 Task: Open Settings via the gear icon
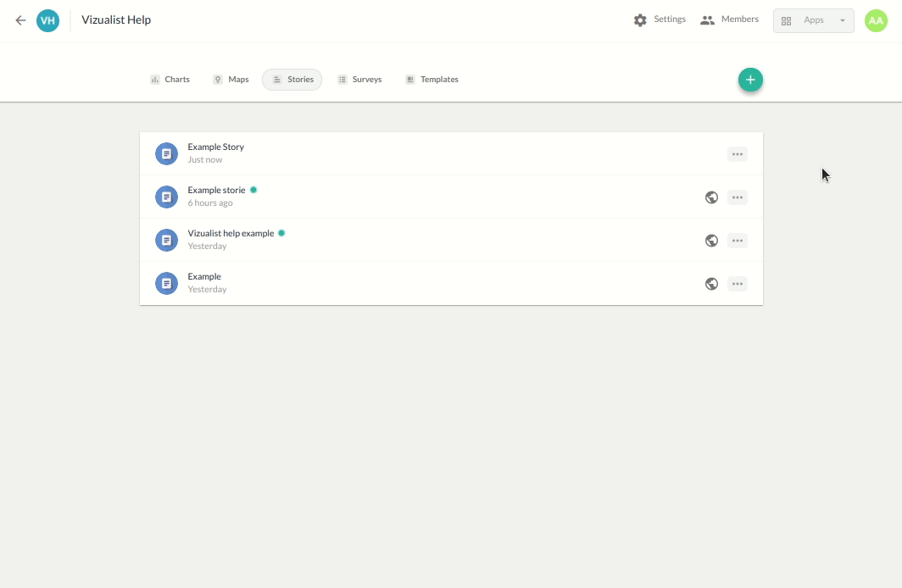640,20
